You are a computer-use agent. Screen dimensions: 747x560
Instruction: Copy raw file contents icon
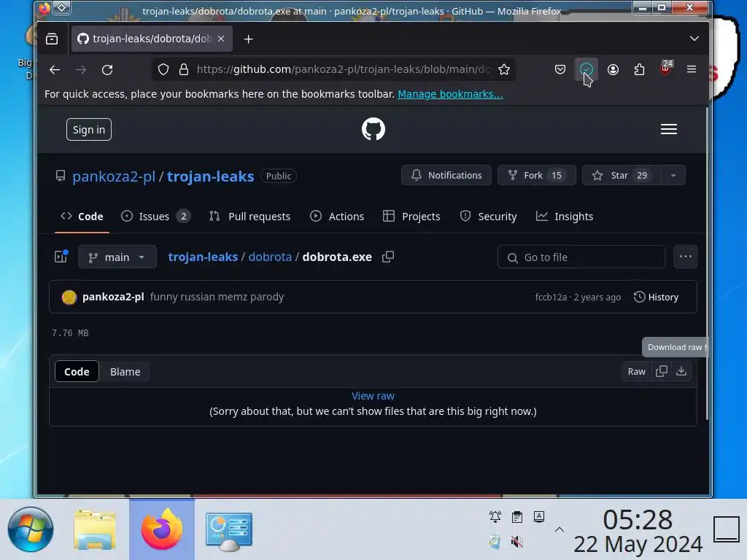[661, 371]
